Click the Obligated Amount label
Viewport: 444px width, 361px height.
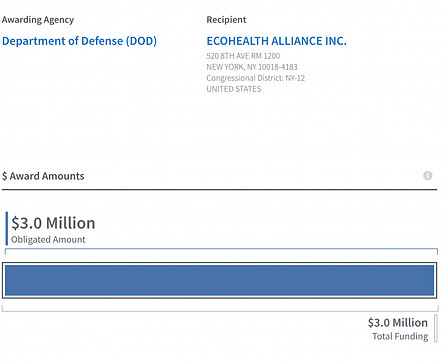coord(48,239)
